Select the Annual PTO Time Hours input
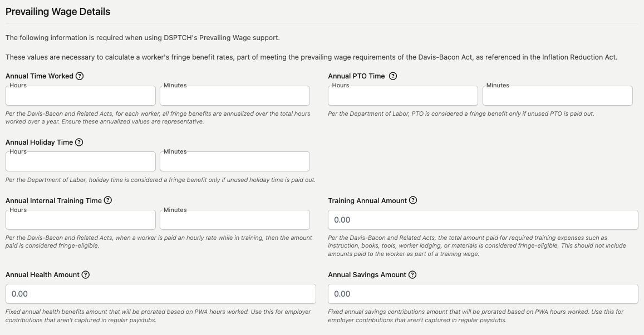Image resolution: width=644 pixels, height=335 pixels. tap(402, 96)
